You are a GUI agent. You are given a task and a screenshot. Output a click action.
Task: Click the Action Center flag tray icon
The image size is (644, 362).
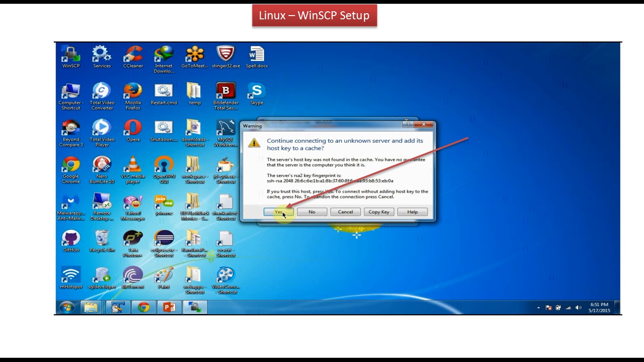(548, 308)
